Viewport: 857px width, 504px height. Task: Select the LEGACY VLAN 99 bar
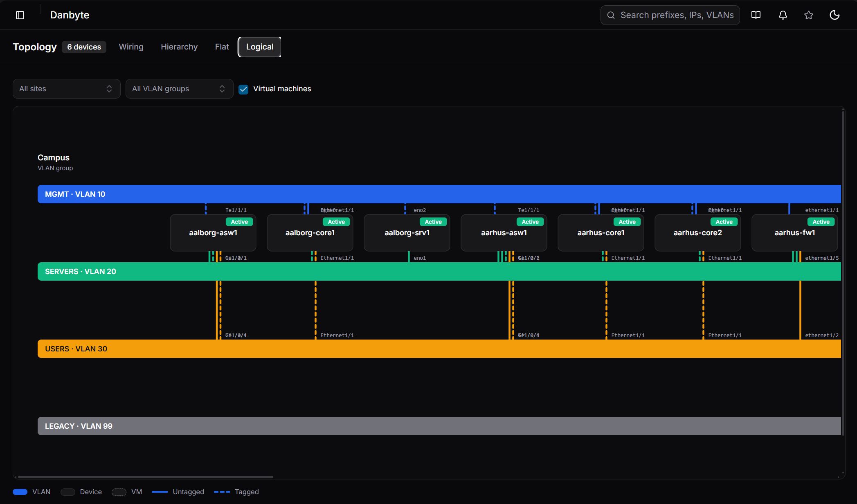coord(439,426)
